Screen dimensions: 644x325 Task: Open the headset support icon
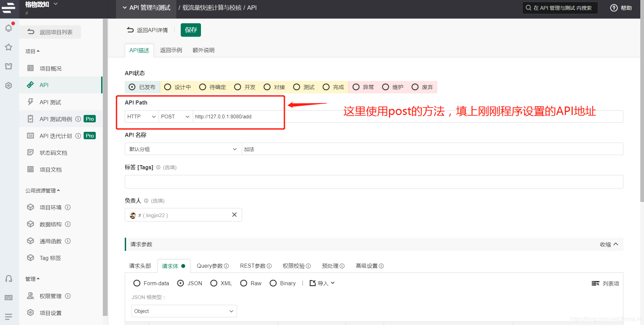(9, 278)
